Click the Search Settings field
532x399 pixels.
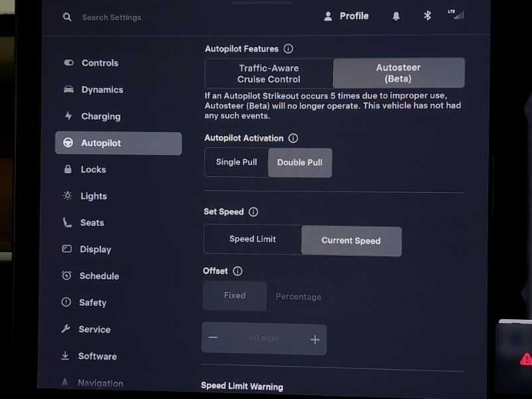tap(112, 17)
